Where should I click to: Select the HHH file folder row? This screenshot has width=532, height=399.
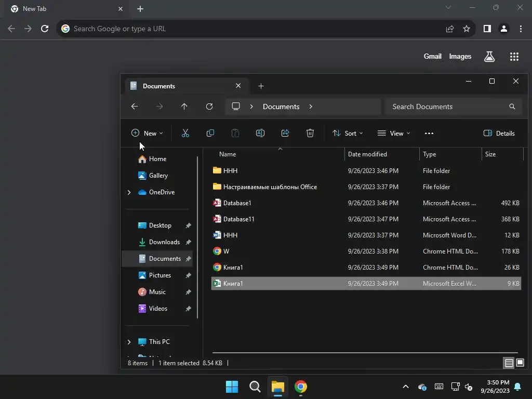point(366,170)
